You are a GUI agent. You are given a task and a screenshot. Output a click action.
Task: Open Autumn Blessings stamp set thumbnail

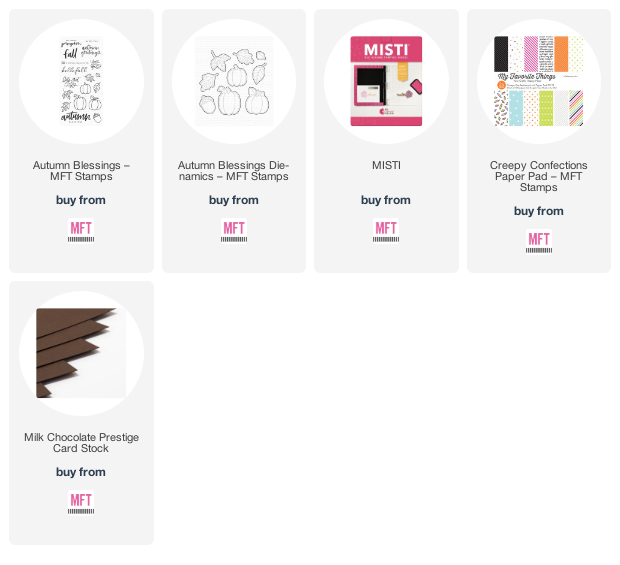[x=81, y=81]
